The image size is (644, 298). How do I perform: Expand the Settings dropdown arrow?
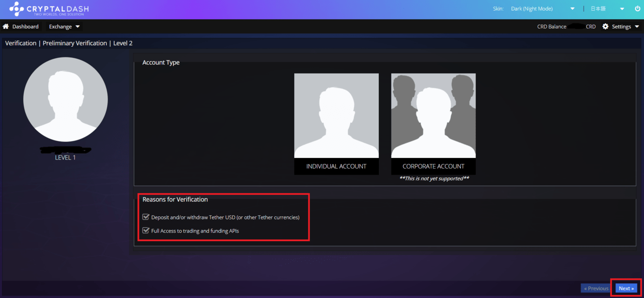pos(636,27)
